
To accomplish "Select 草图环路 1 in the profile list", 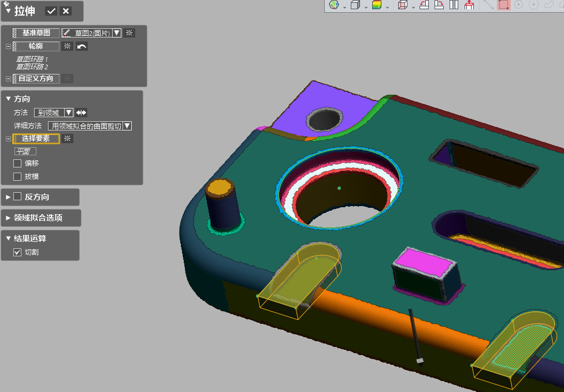I will pos(32,59).
